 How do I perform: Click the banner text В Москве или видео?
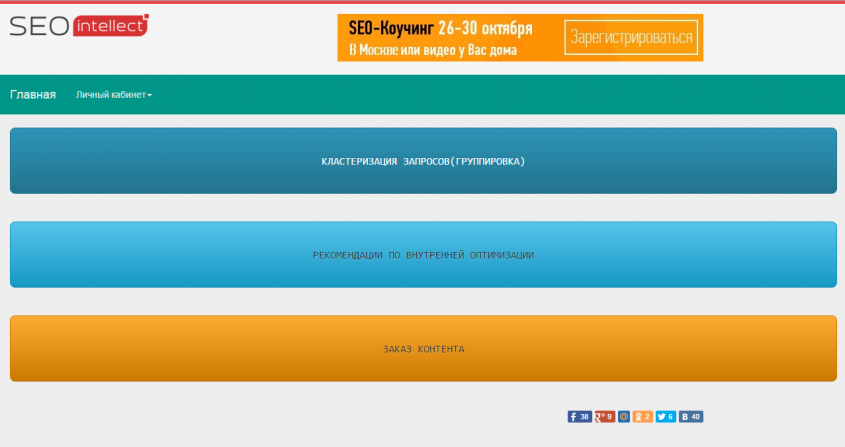(x=432, y=49)
